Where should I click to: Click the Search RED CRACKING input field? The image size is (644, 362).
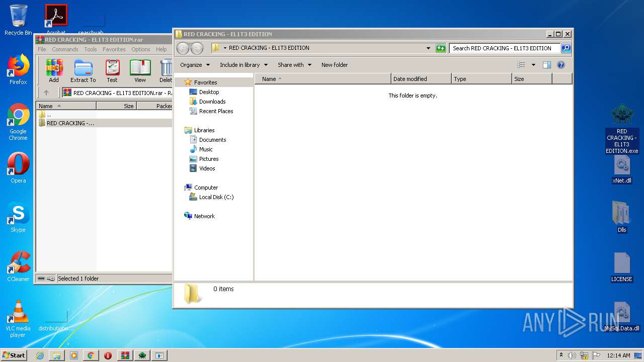(505, 48)
